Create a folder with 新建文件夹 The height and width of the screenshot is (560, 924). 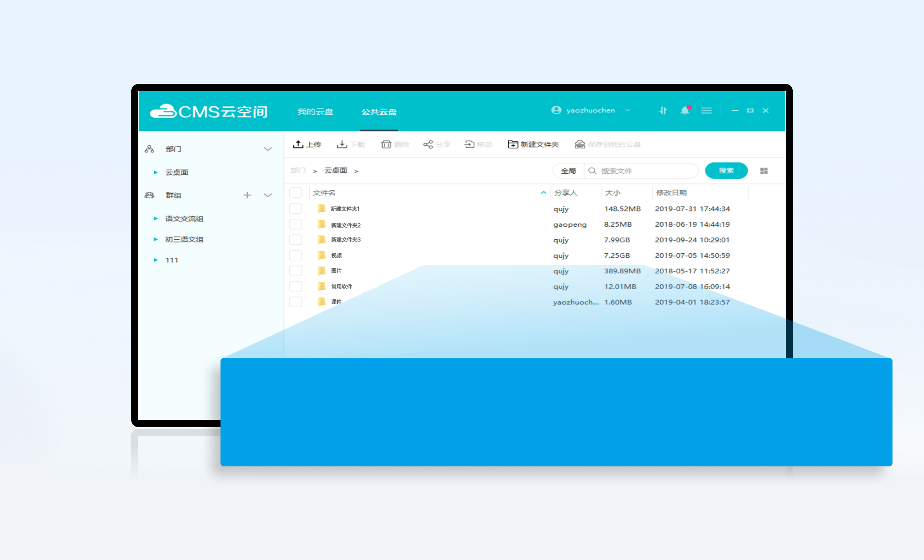coord(533,144)
